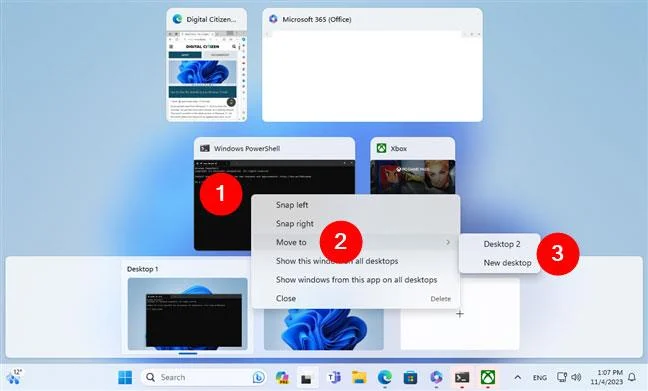The image size is (648, 391).
Task: Click the Edge icon on Digital Citizen window
Action: coord(177,19)
